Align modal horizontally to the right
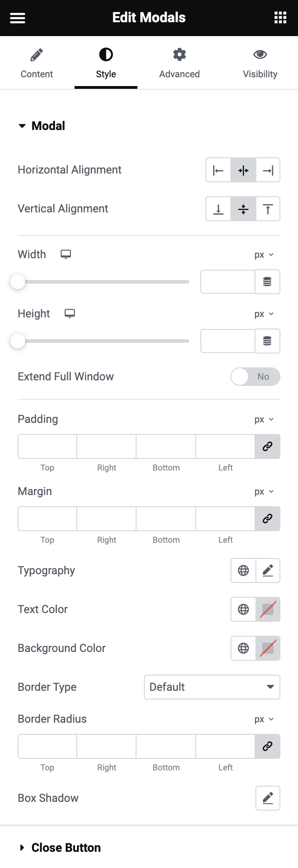298x868 pixels. pyautogui.click(x=268, y=170)
